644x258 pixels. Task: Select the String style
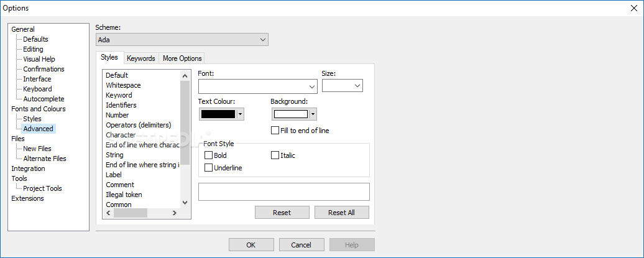coord(114,155)
